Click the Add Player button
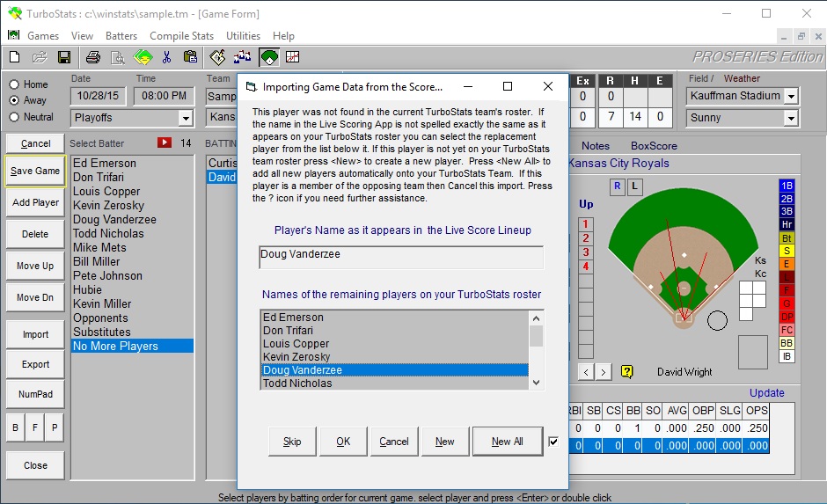The height and width of the screenshot is (504, 827). pyautogui.click(x=35, y=202)
